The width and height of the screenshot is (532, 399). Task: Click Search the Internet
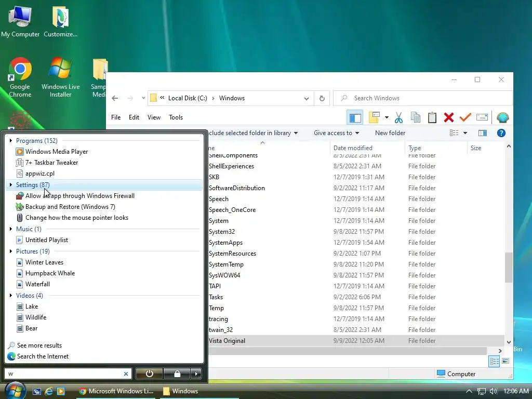[x=43, y=356]
